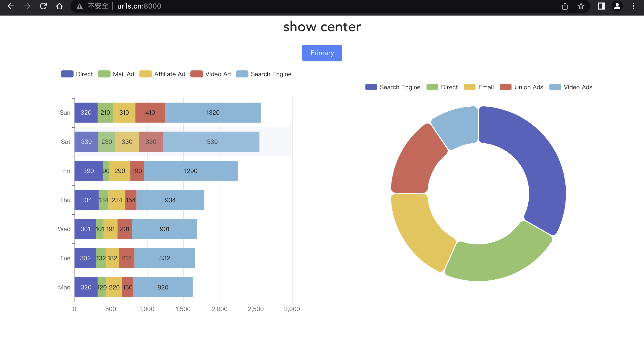Bookmark this page with star icon
This screenshot has width=644, height=343.
[x=581, y=6]
